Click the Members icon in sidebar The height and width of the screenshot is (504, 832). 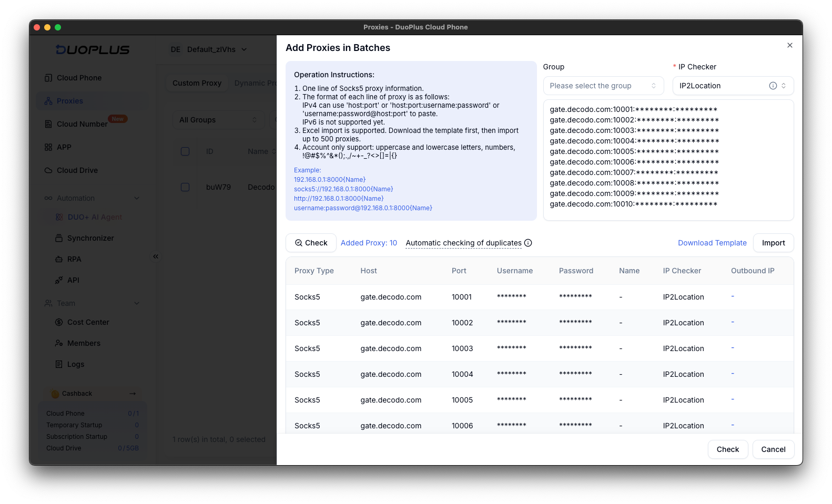click(59, 343)
